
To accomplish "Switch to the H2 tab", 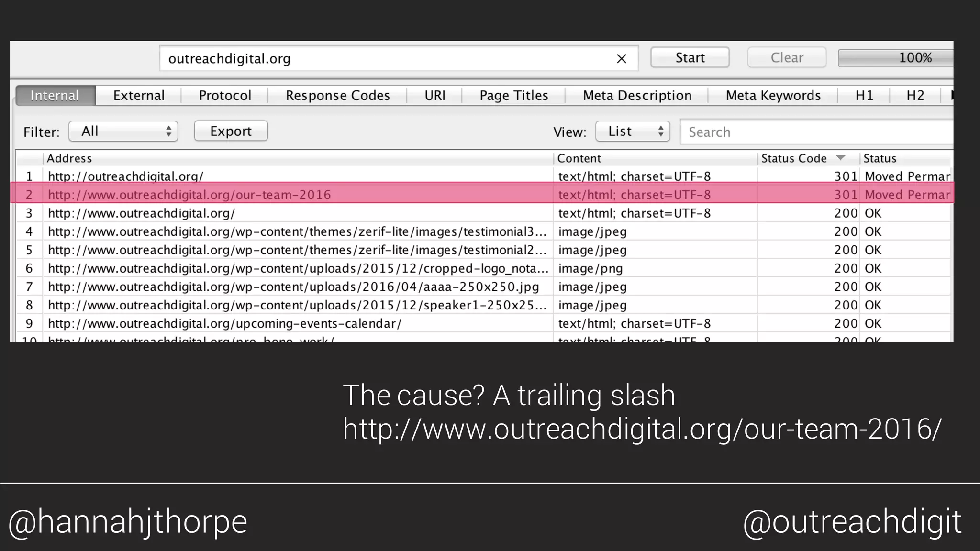I will pos(915,95).
